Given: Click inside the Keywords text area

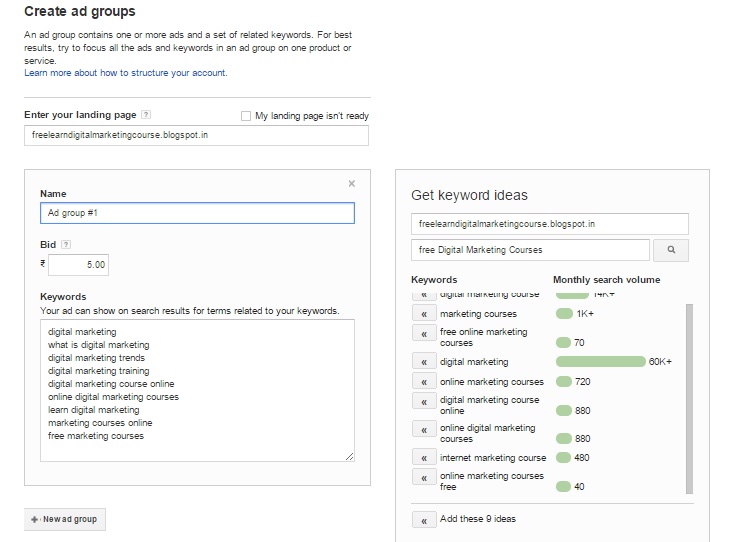Looking at the screenshot, I should [196, 390].
